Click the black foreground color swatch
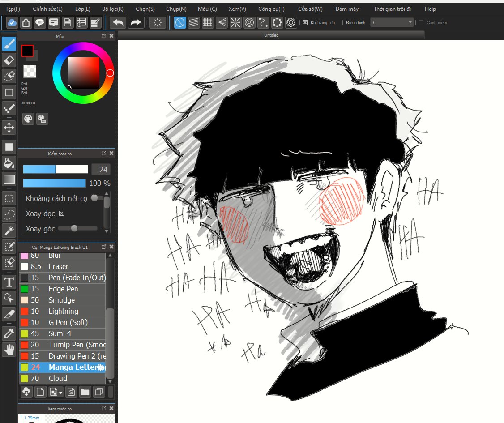The height and width of the screenshot is (423, 504). (x=27, y=51)
